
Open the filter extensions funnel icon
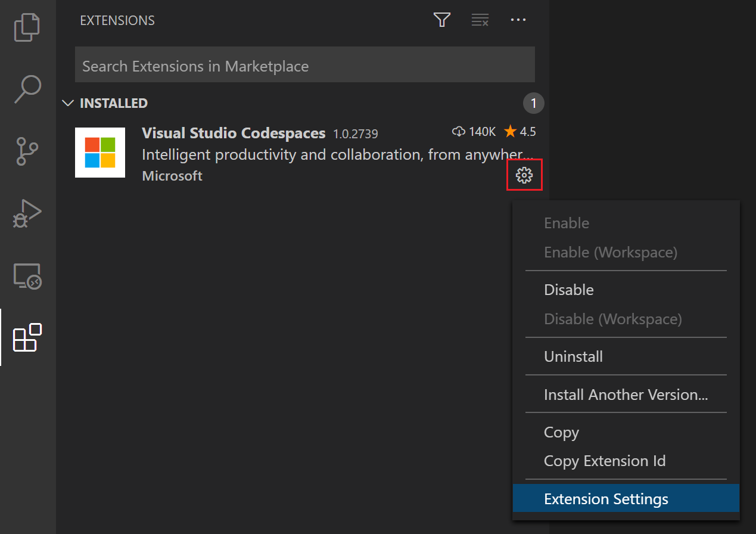(x=441, y=20)
